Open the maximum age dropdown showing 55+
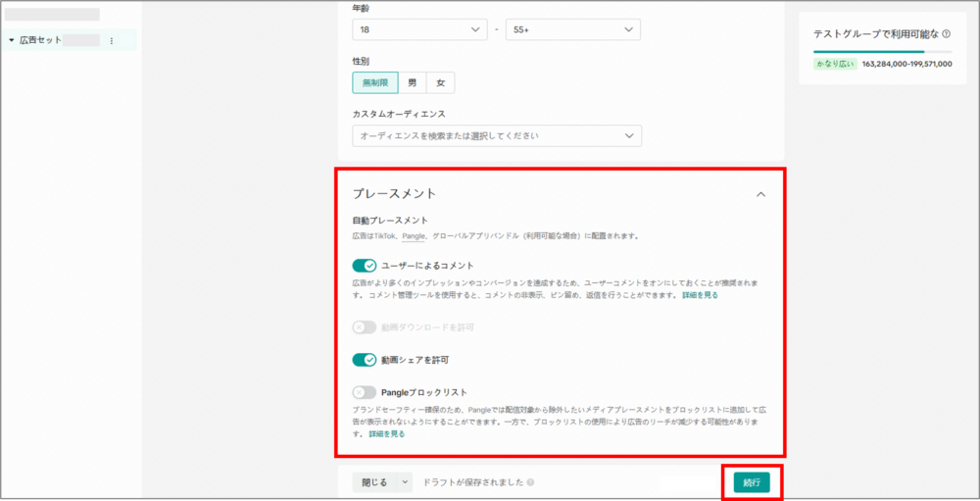980x501 pixels. tap(572, 29)
